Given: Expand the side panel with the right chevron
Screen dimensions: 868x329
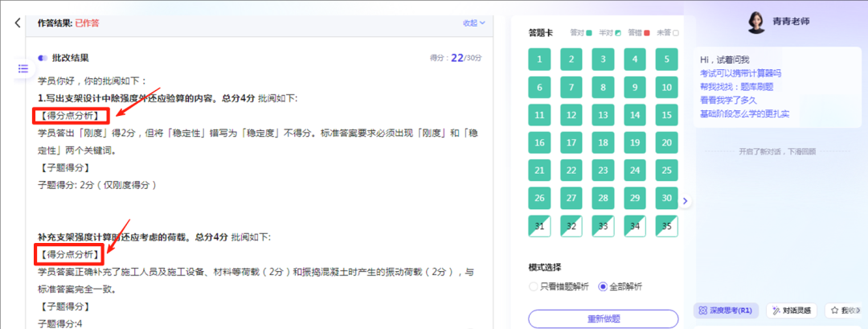Looking at the screenshot, I should 686,201.
